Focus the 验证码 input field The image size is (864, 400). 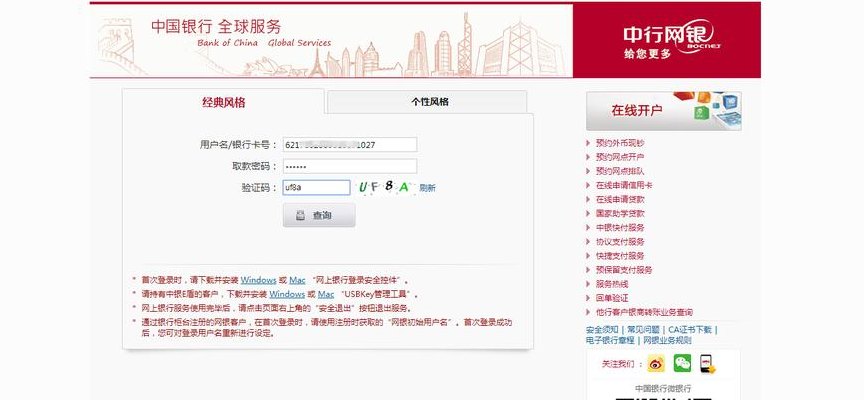[316, 187]
